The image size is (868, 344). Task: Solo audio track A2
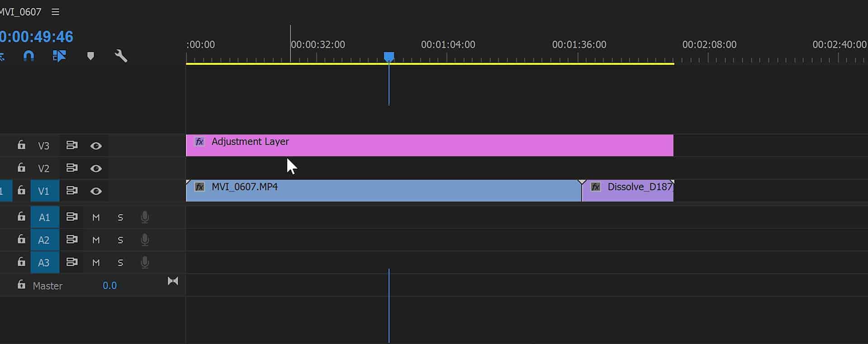[120, 240]
